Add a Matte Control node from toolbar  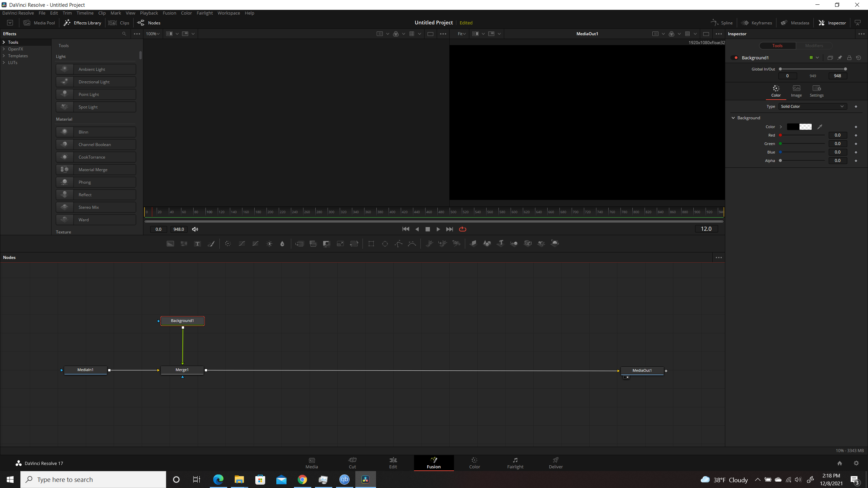pos(327,244)
